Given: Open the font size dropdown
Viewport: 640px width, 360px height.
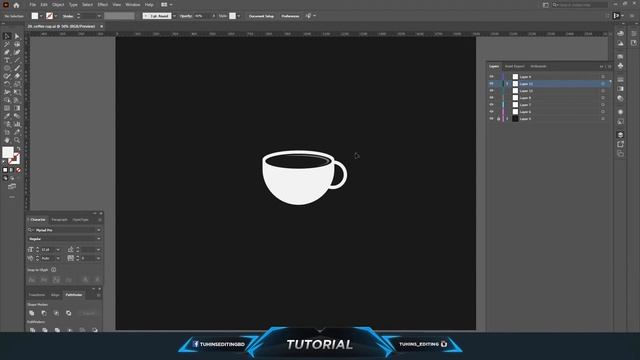Looking at the screenshot, I should click(58, 249).
